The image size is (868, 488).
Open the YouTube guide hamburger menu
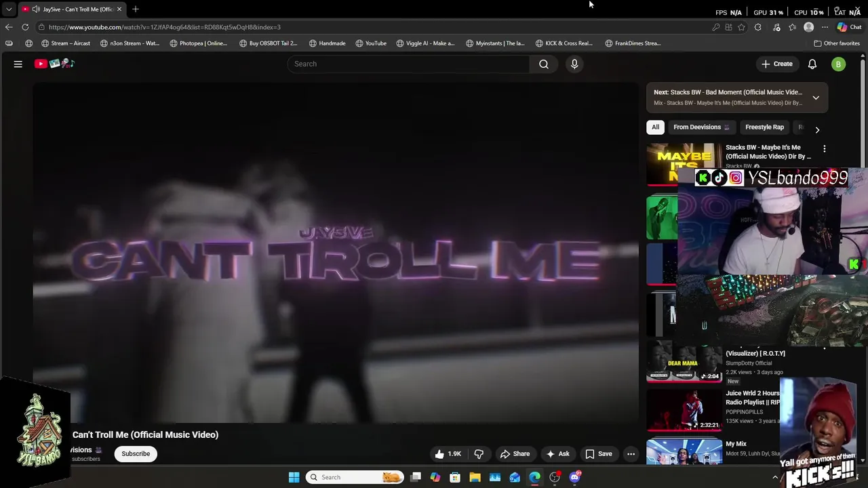[18, 64]
